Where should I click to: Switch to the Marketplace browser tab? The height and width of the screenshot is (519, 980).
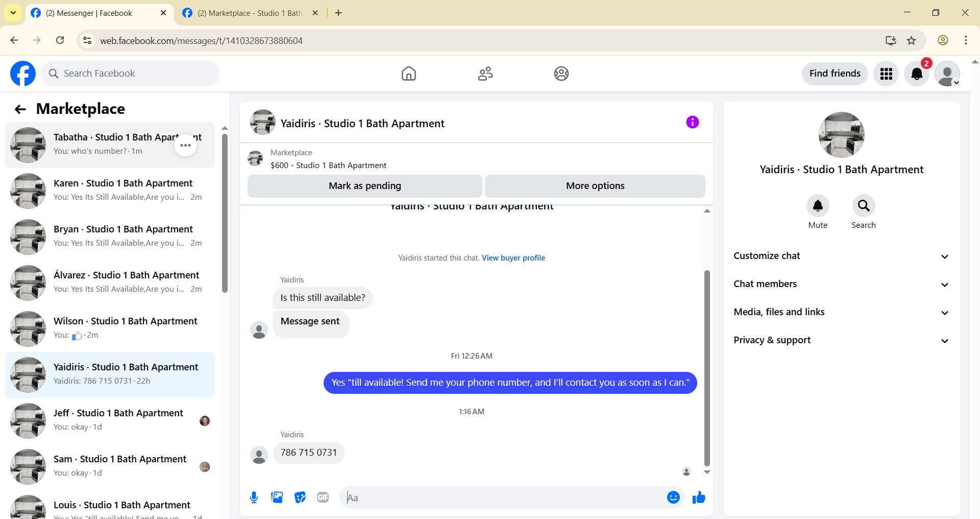point(249,13)
